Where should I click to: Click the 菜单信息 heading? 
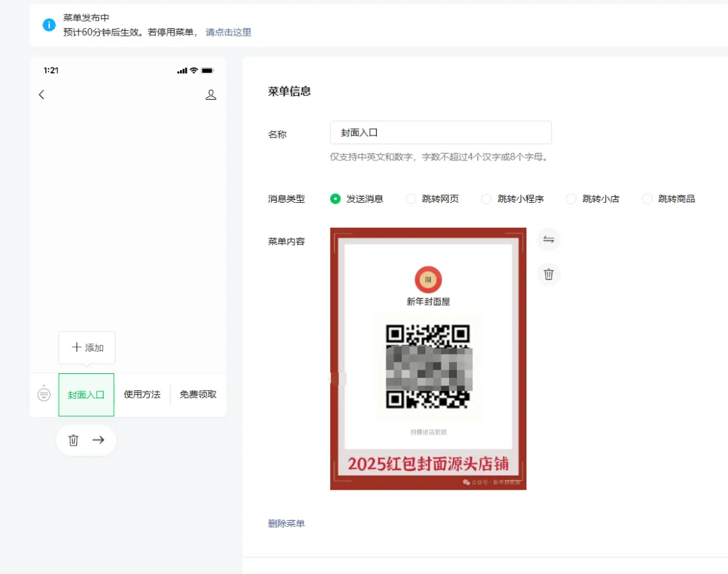[289, 92]
